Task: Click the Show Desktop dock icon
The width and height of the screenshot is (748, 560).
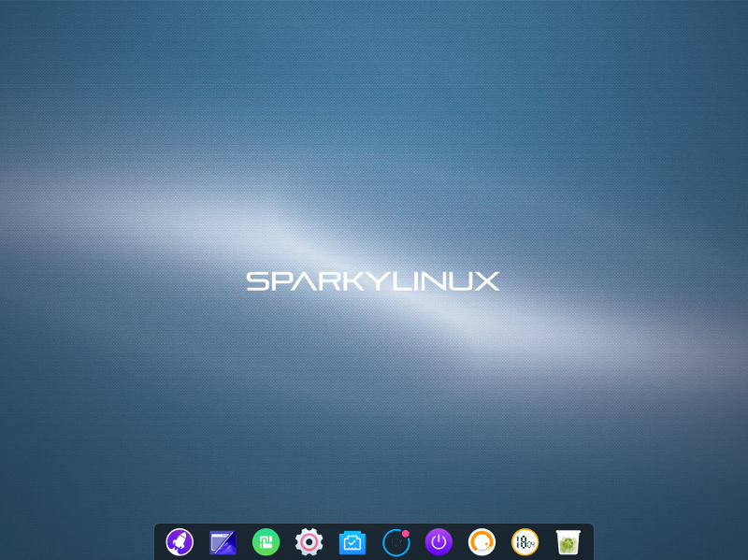Action: pos(223,542)
